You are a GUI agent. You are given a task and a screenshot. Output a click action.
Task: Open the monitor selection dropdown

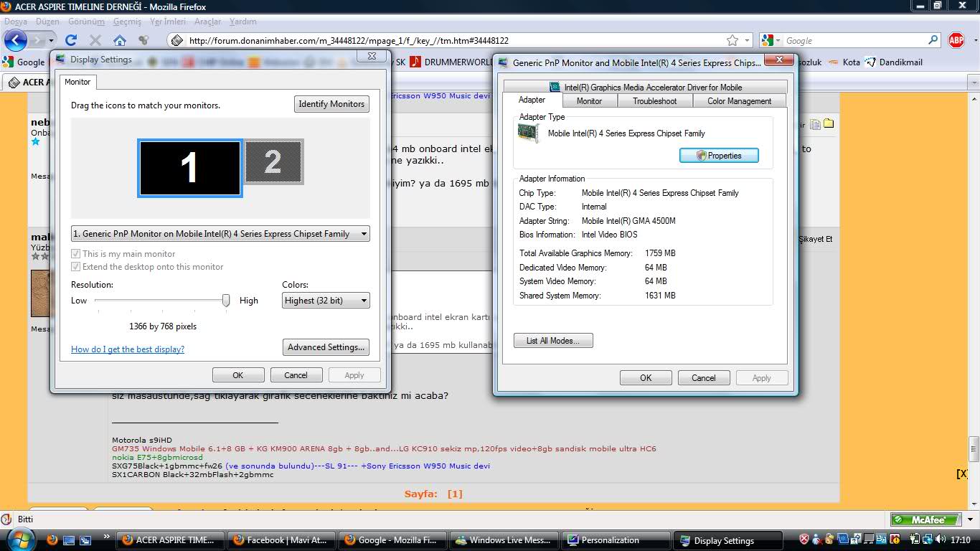point(220,233)
